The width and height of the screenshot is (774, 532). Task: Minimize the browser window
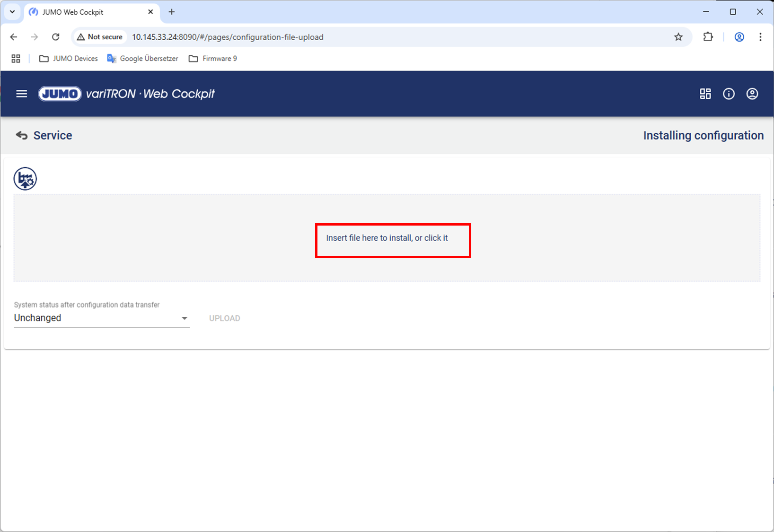[706, 12]
